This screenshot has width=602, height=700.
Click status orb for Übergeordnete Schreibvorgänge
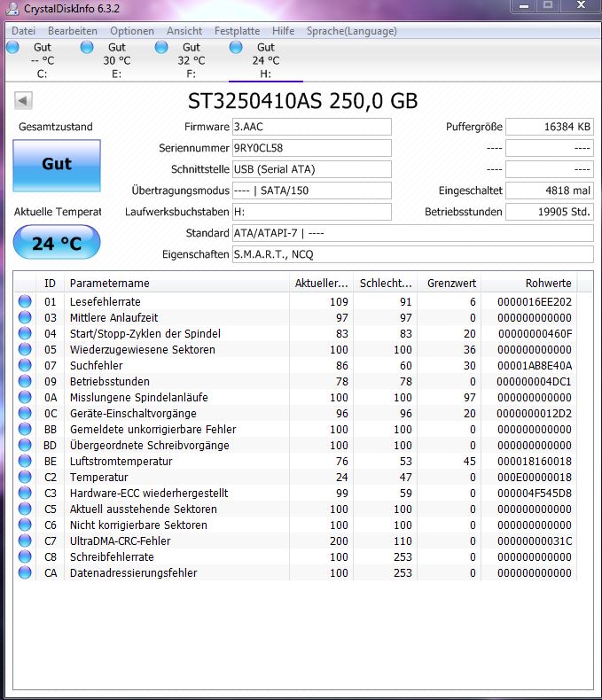point(25,445)
